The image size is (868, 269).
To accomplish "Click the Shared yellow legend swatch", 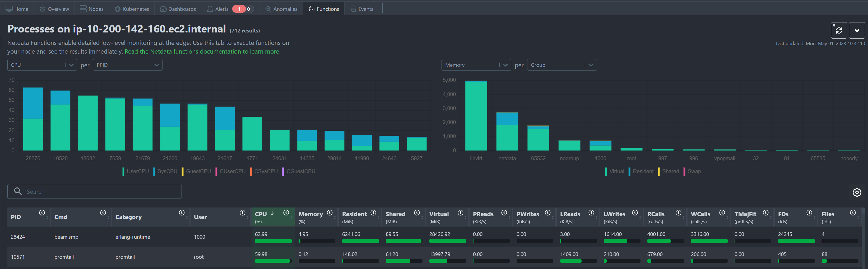I will (659, 172).
